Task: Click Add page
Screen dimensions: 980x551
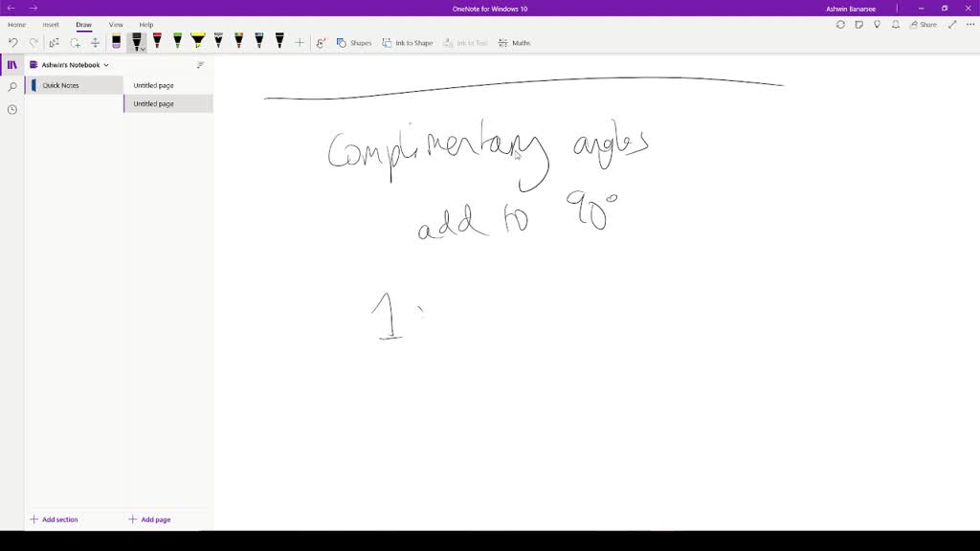Action: click(x=151, y=518)
